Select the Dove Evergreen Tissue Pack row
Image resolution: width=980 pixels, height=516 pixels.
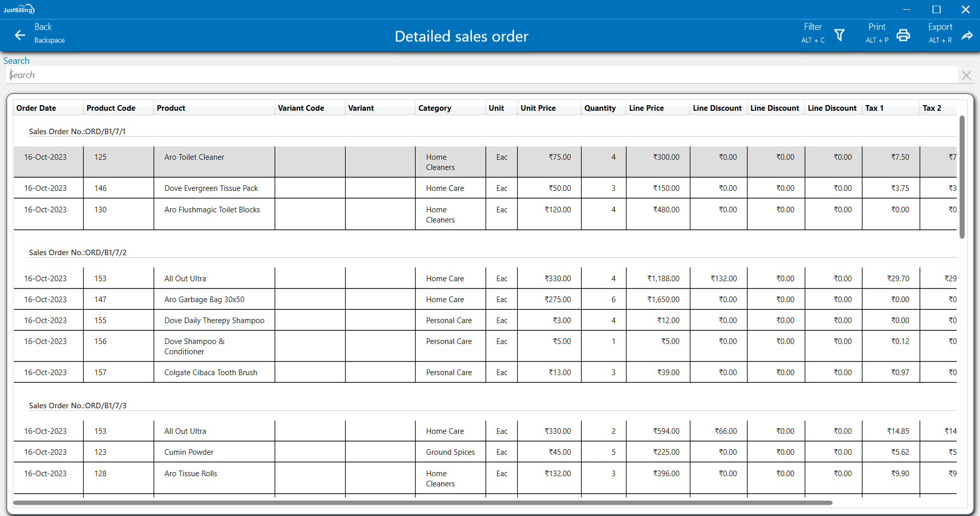[211, 188]
